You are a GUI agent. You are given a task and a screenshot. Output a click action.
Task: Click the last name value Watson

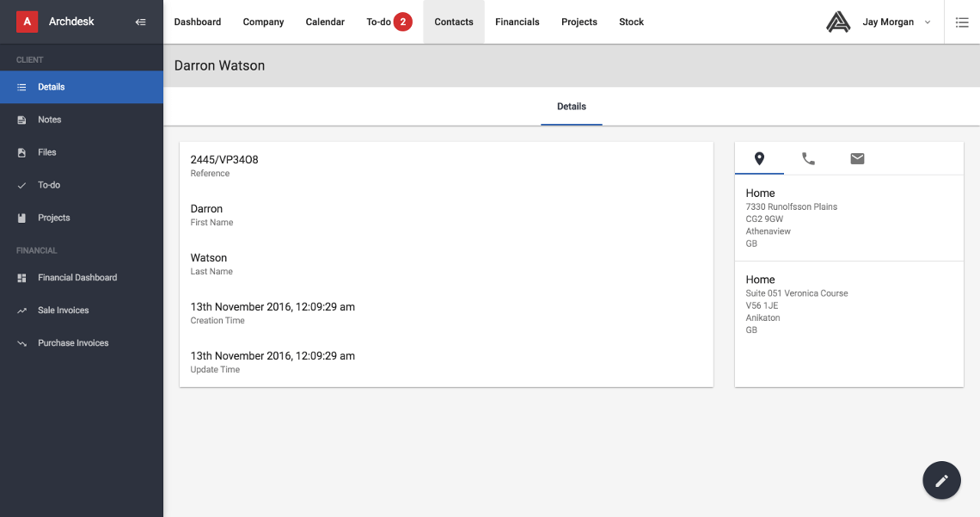(209, 258)
